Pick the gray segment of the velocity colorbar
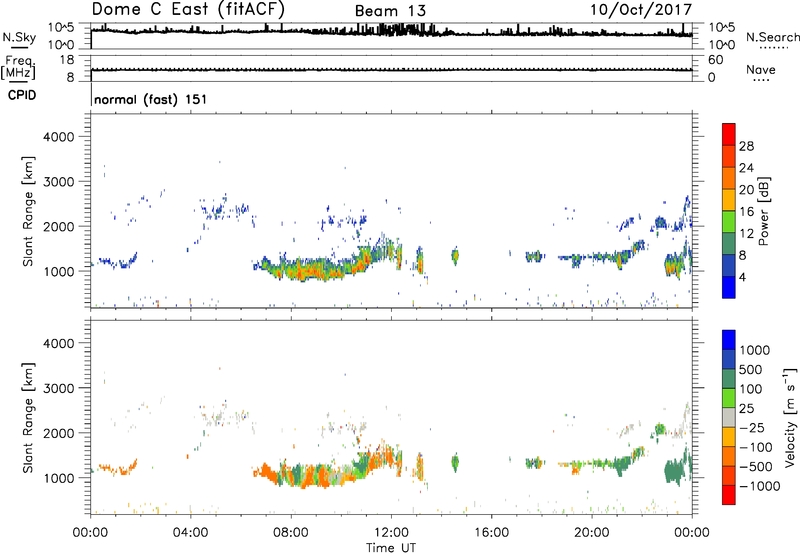 coord(729,417)
